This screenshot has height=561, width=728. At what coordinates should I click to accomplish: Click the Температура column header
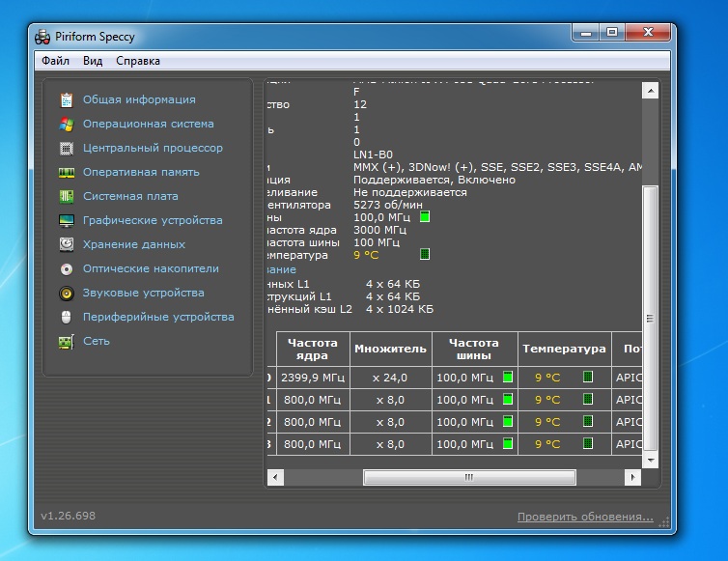(564, 349)
